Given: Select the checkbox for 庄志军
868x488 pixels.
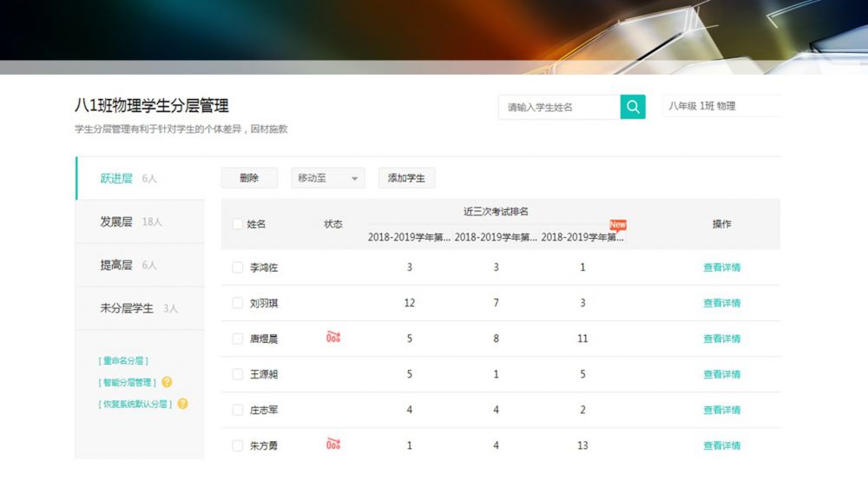Looking at the screenshot, I should click(238, 410).
